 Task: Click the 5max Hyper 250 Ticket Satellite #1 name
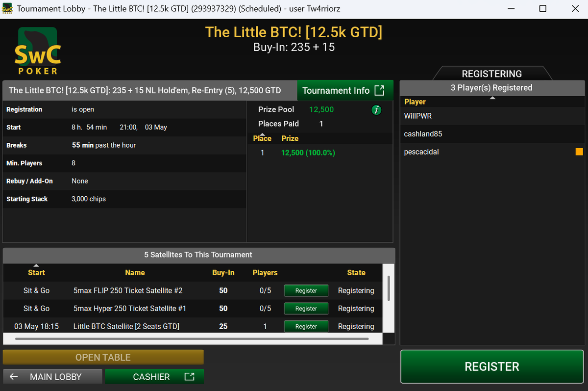pyautogui.click(x=130, y=309)
